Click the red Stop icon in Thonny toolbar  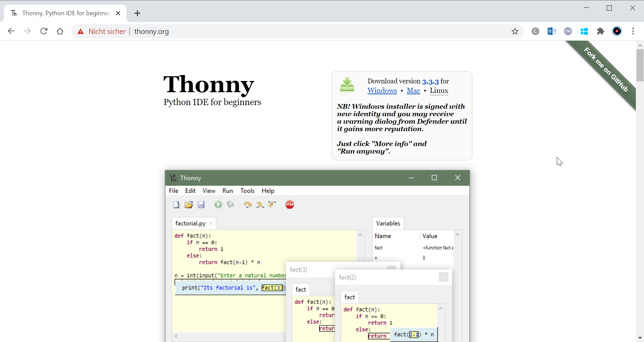pos(290,205)
